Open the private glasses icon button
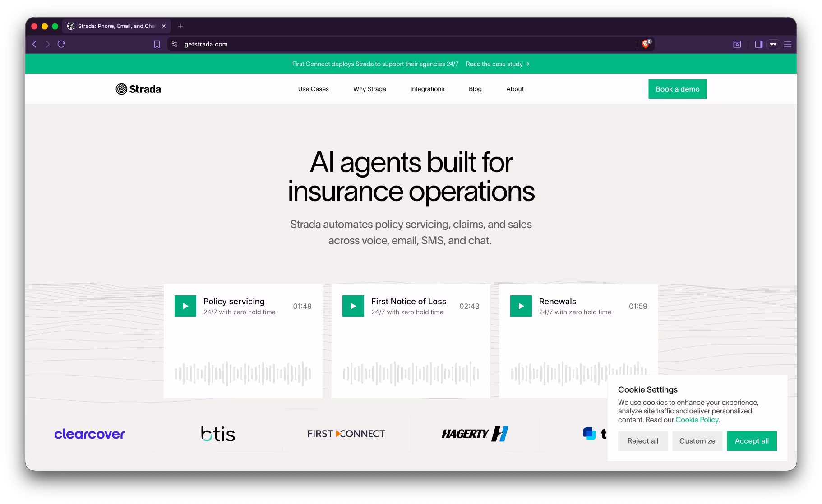822x504 pixels. click(x=773, y=44)
